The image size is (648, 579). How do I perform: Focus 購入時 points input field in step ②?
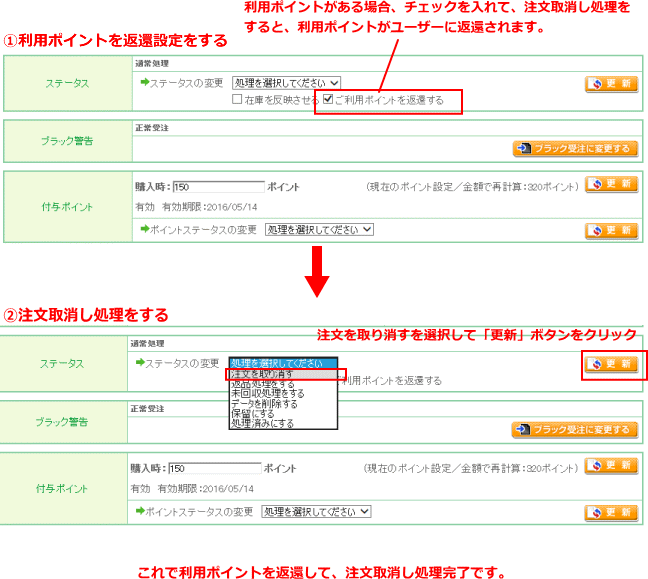point(215,468)
